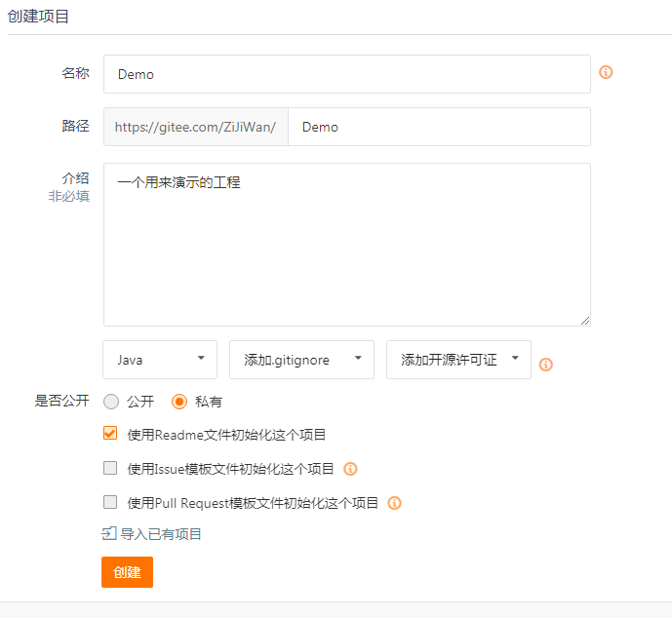Click the https://gitee.com/ZiJiWan/ path prefix
The image size is (672, 618).
coord(195,127)
